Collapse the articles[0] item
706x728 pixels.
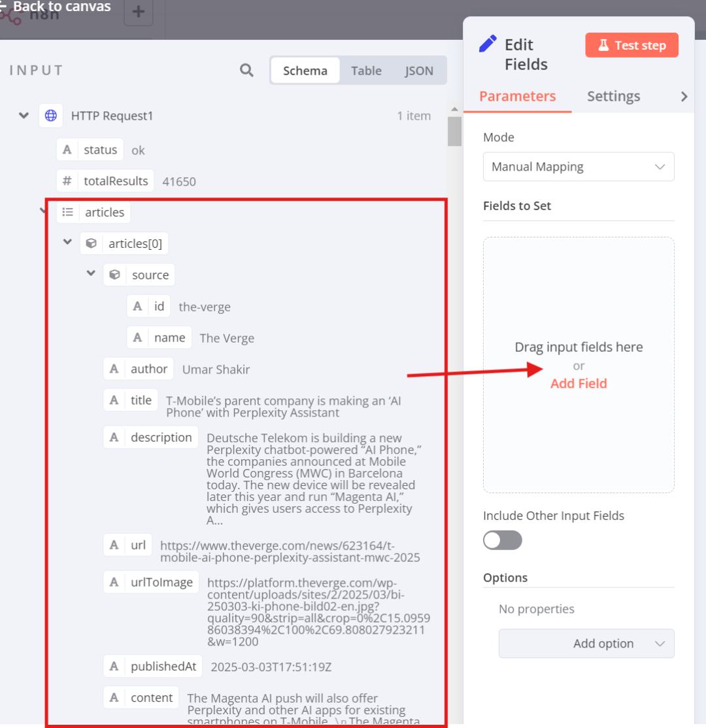pos(68,242)
